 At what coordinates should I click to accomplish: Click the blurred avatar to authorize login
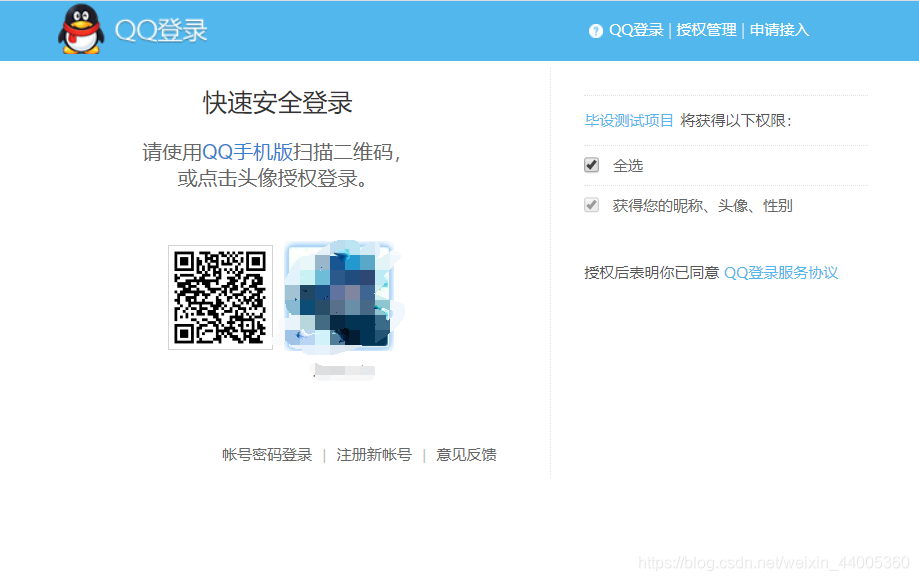(x=339, y=297)
